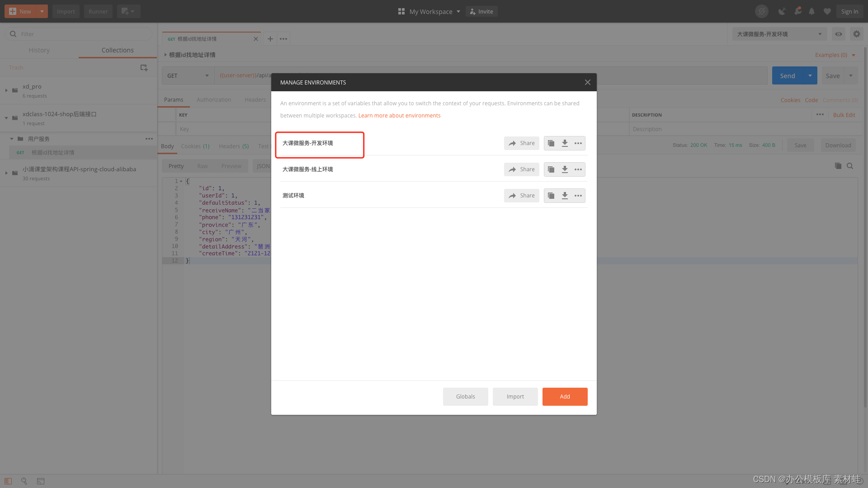The width and height of the screenshot is (868, 488).
Task: Open the Runner
Action: (x=98, y=11)
